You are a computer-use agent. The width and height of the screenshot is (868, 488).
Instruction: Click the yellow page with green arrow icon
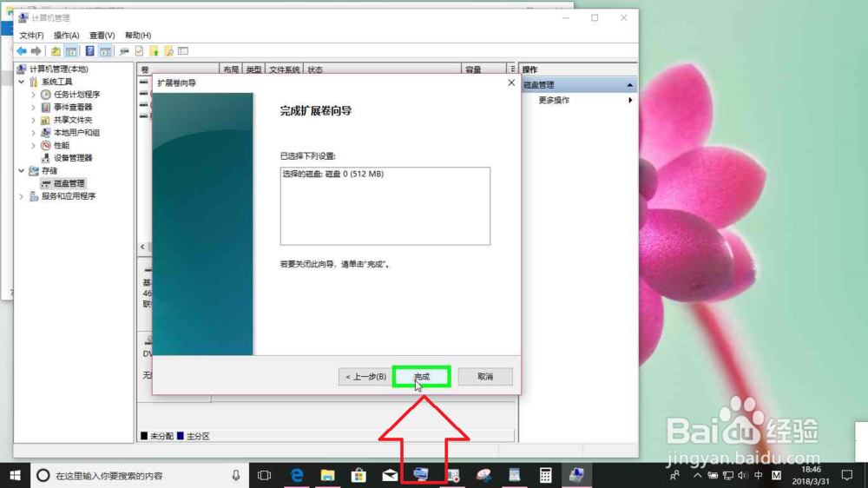click(154, 51)
